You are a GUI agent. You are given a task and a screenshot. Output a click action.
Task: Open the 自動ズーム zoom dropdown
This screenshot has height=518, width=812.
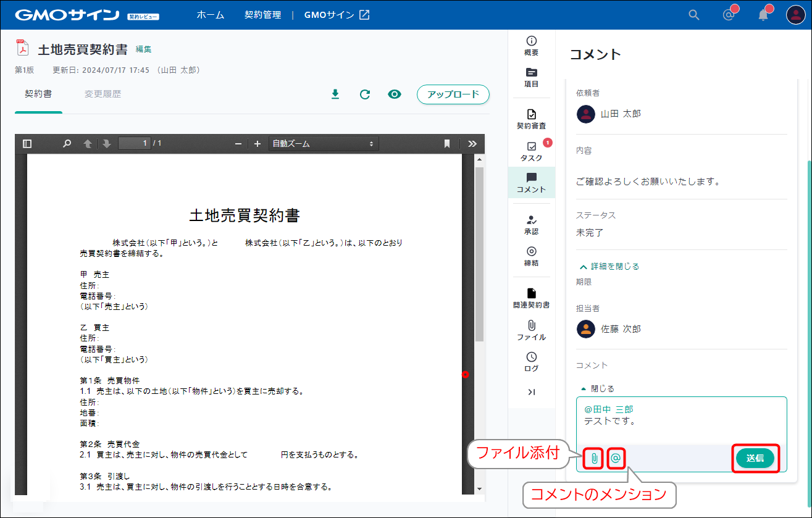[324, 144]
